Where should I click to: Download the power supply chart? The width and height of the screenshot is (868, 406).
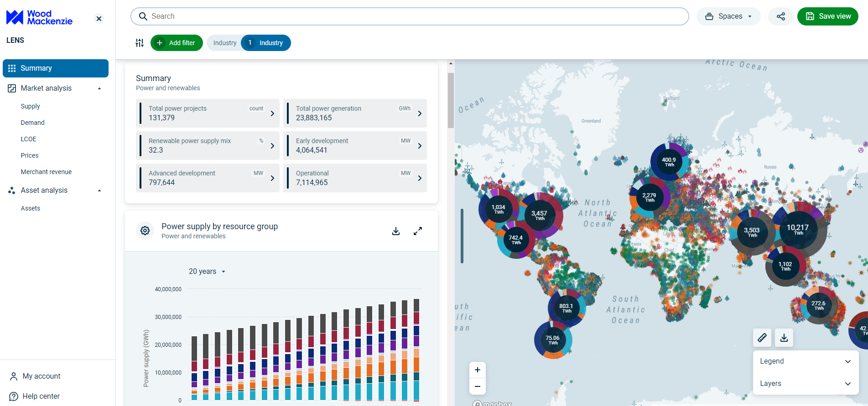pos(395,231)
